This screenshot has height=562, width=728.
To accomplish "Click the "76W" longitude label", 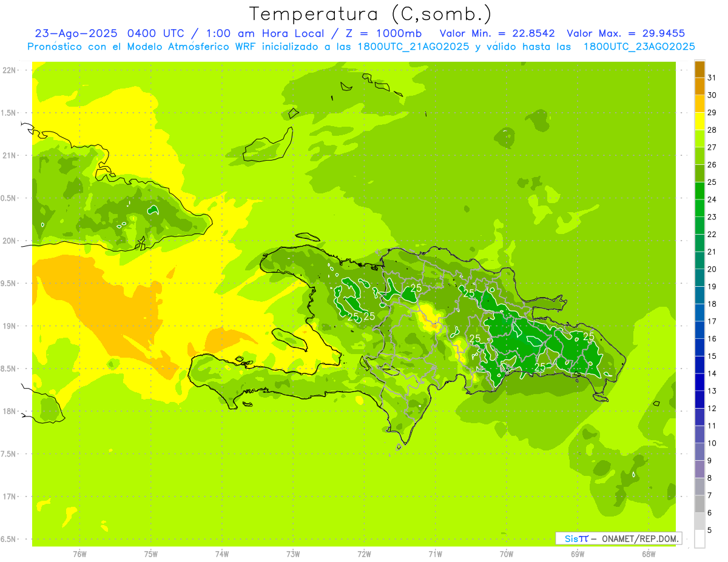I will (x=79, y=554).
